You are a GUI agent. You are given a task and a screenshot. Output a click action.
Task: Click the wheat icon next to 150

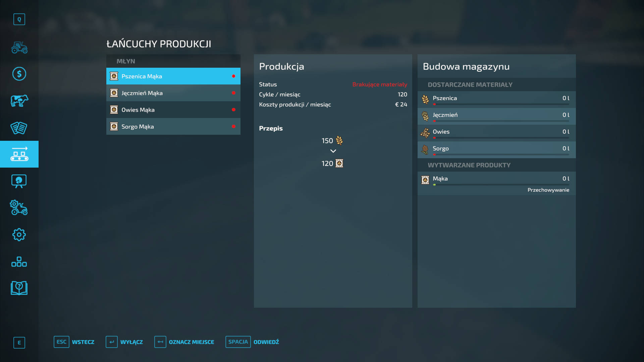339,140
